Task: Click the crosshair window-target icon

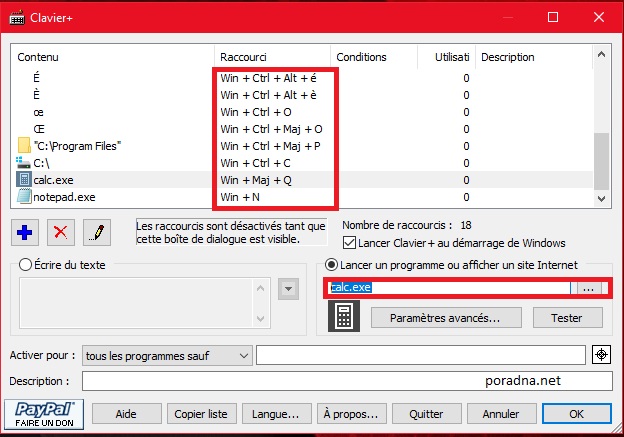Action: [601, 355]
